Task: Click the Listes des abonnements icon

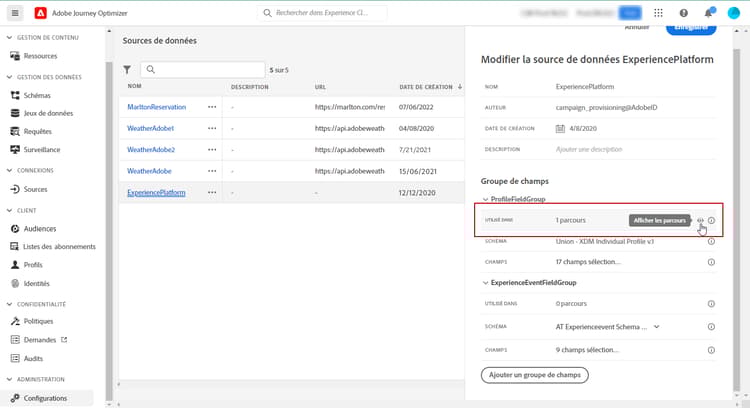Action: (15, 246)
